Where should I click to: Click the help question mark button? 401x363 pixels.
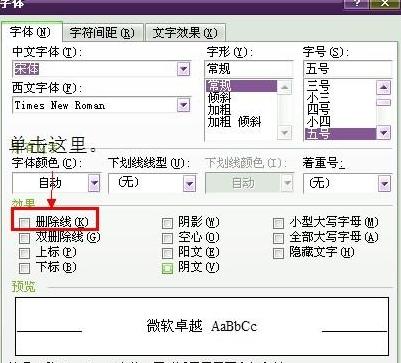pos(356,3)
